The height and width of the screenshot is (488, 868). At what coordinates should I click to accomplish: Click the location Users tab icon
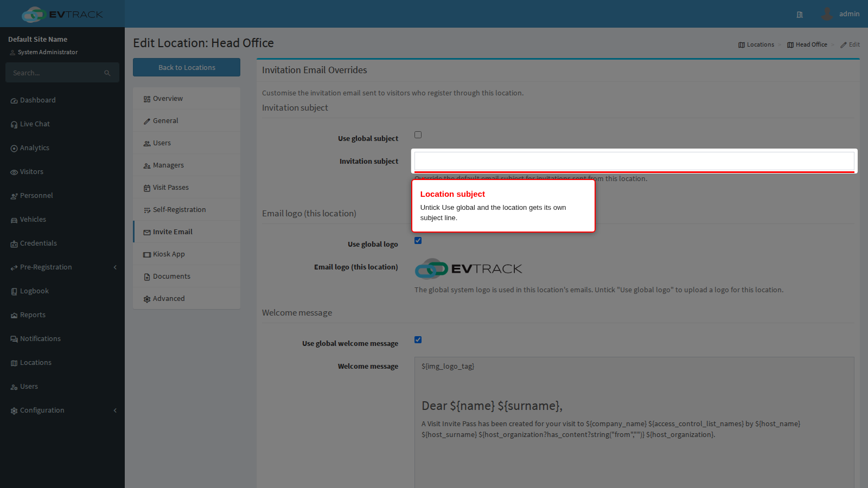(147, 144)
